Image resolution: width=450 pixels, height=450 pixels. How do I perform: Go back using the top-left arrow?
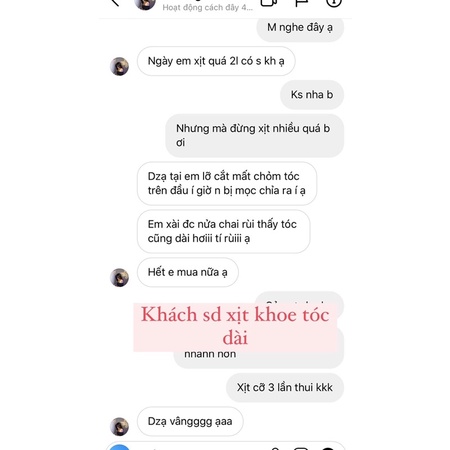tap(115, 3)
